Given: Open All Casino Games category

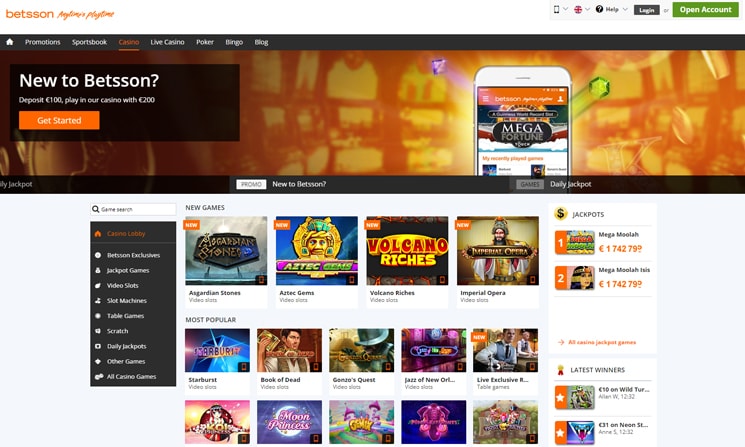Looking at the screenshot, I should point(133,377).
